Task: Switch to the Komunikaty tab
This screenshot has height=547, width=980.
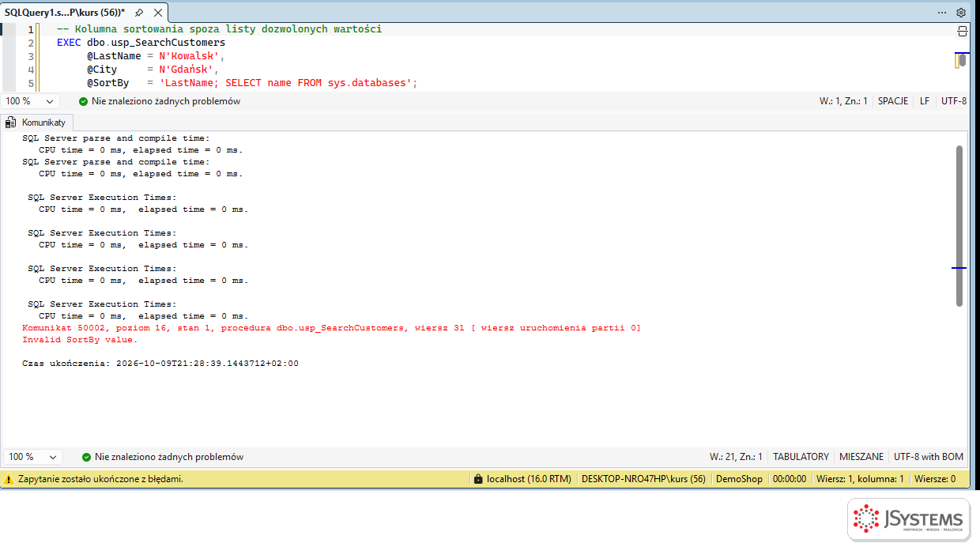Action: coord(37,123)
